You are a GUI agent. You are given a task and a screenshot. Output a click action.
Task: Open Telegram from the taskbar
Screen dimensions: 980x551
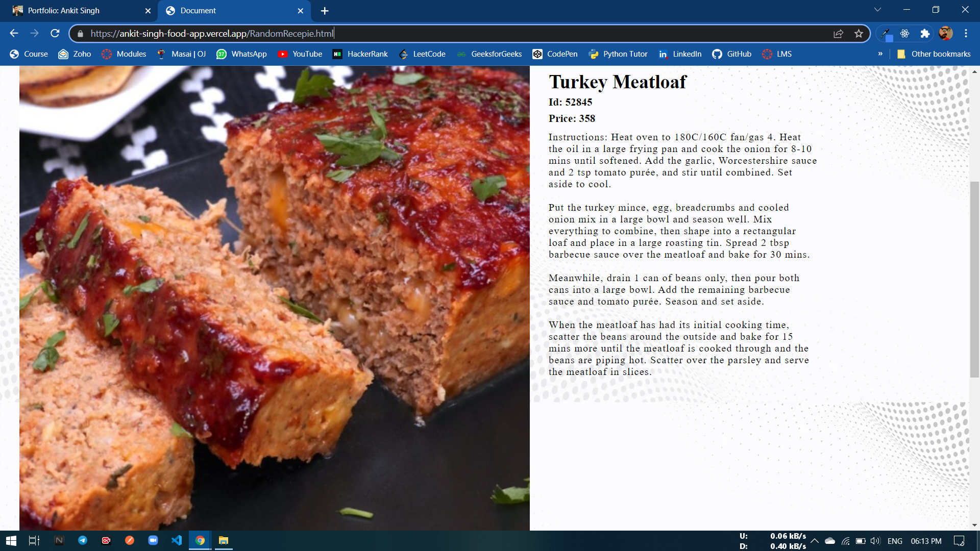(x=83, y=540)
